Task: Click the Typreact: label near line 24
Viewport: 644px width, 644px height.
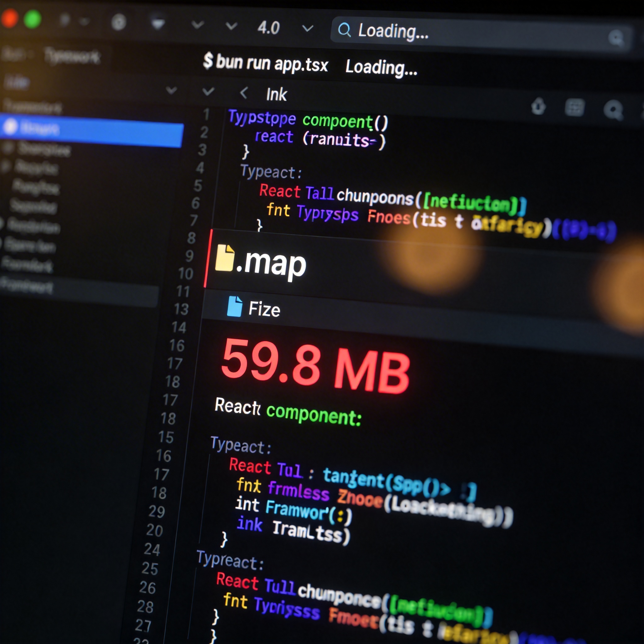Action: point(230,560)
